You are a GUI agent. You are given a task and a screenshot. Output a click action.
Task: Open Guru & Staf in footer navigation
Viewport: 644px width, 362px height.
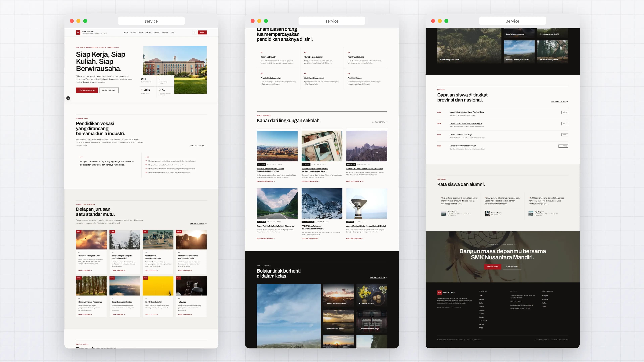(x=483, y=321)
